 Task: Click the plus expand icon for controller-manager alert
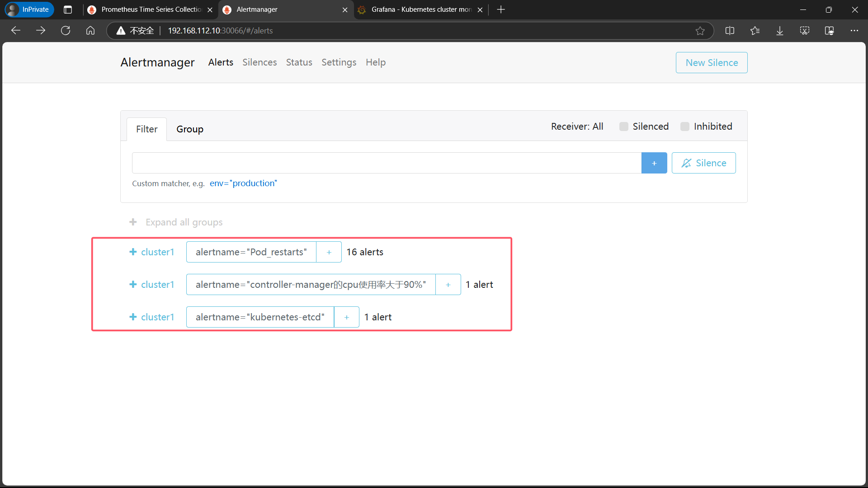pyautogui.click(x=132, y=284)
